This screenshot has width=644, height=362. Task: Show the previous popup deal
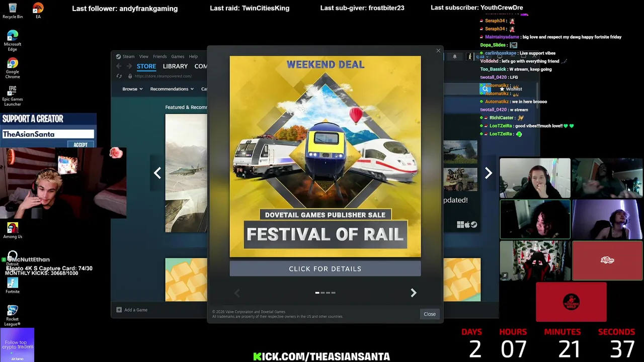pyautogui.click(x=237, y=293)
